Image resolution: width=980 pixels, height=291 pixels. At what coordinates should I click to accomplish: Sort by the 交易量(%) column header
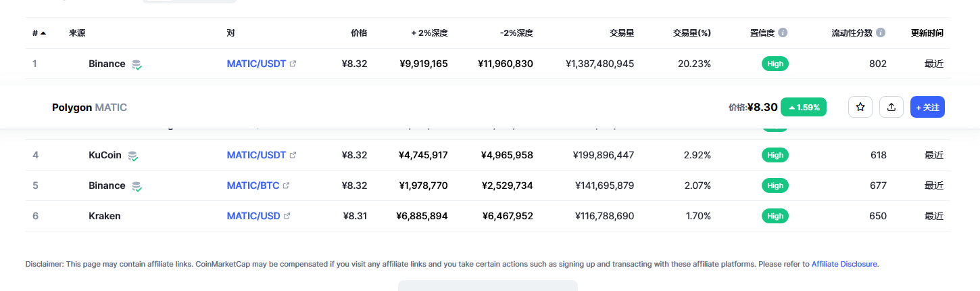click(x=691, y=32)
